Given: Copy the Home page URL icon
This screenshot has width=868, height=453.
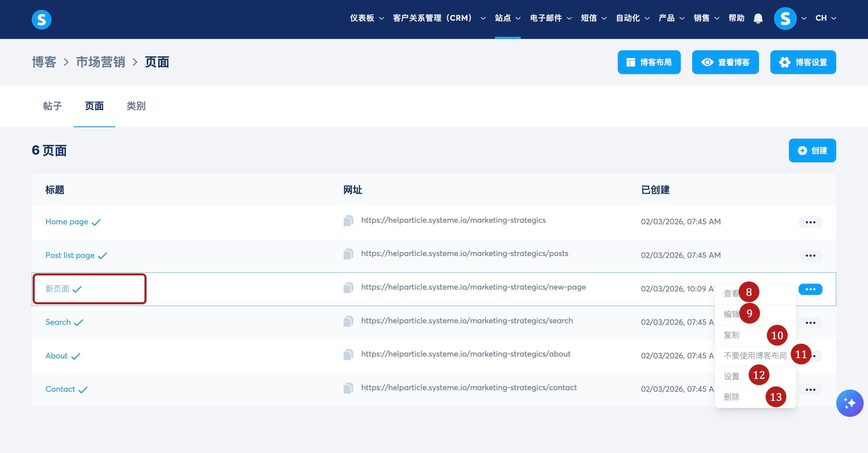Looking at the screenshot, I should (348, 221).
